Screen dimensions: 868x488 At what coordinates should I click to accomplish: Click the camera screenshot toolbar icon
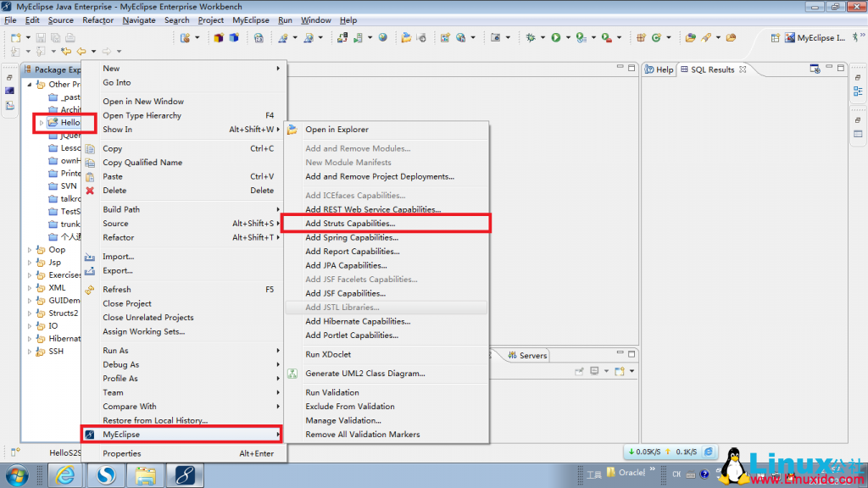click(495, 37)
